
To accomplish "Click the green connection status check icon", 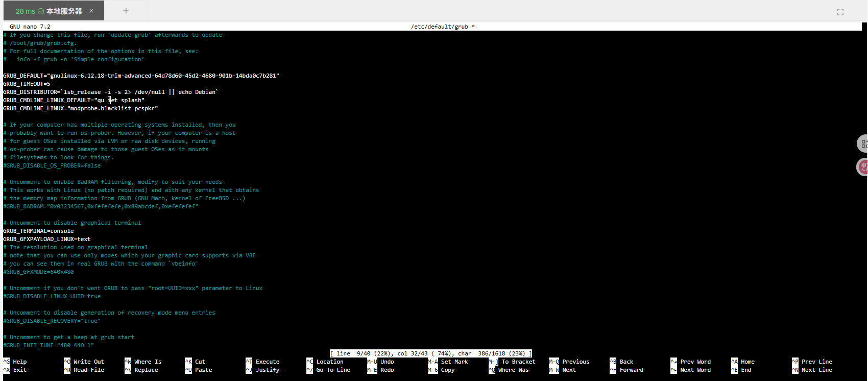I will pos(41,11).
